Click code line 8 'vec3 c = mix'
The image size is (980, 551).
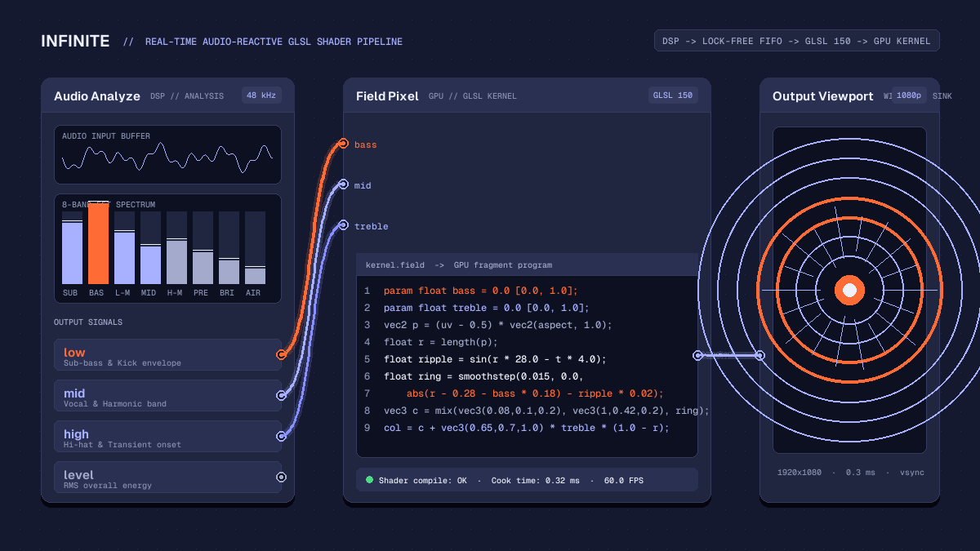pos(547,411)
